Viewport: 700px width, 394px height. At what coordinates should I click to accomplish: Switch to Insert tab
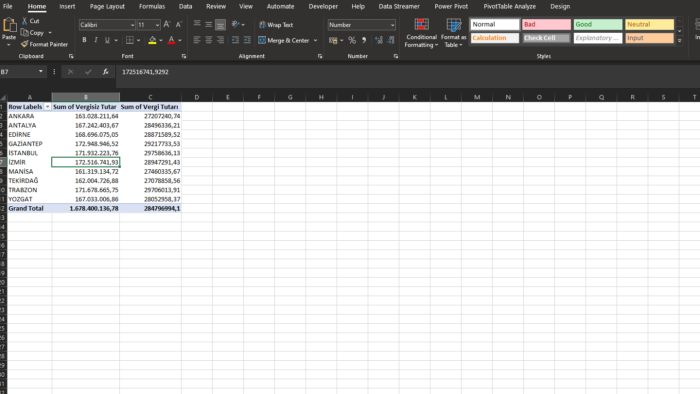67,6
